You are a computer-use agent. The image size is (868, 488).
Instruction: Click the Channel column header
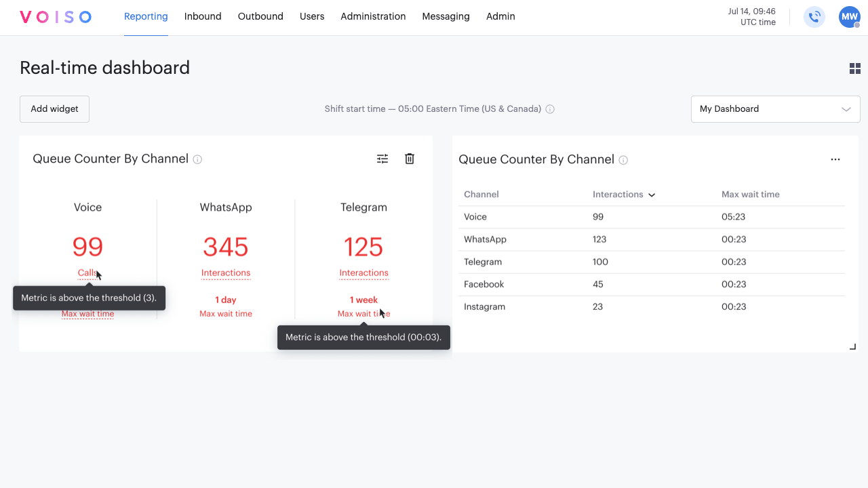[x=481, y=195]
